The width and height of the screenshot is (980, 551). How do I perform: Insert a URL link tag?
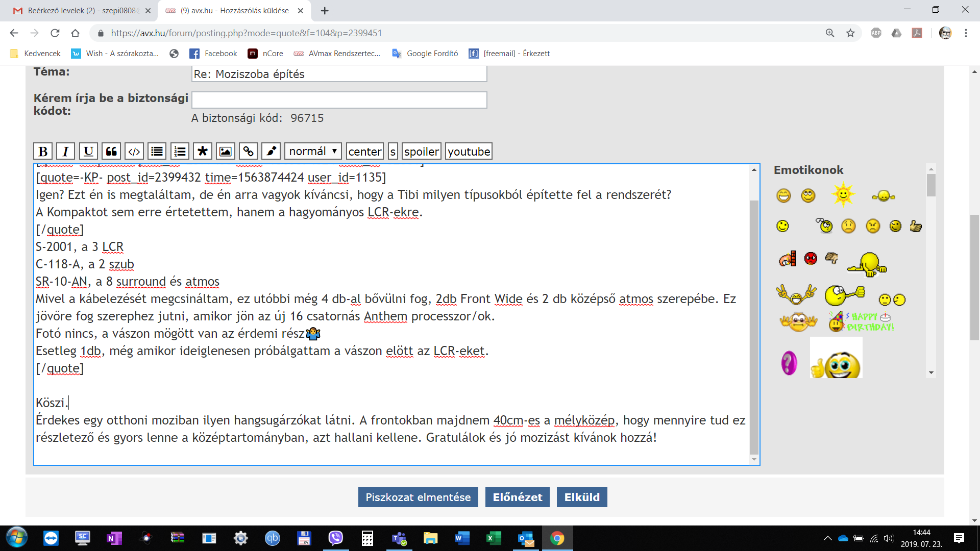(x=248, y=152)
